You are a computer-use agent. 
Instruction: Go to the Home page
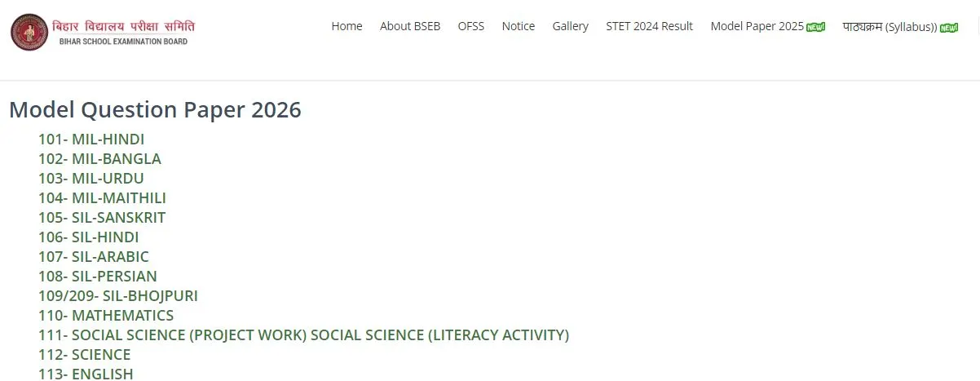click(x=347, y=26)
